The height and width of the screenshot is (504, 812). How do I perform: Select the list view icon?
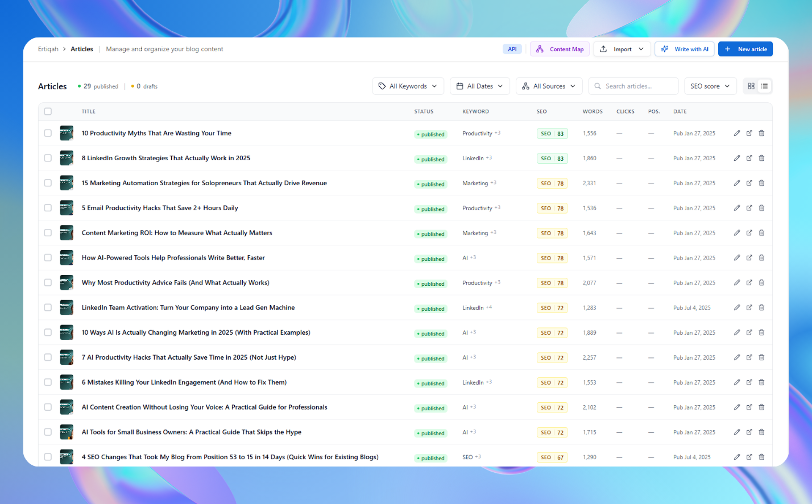click(x=764, y=86)
